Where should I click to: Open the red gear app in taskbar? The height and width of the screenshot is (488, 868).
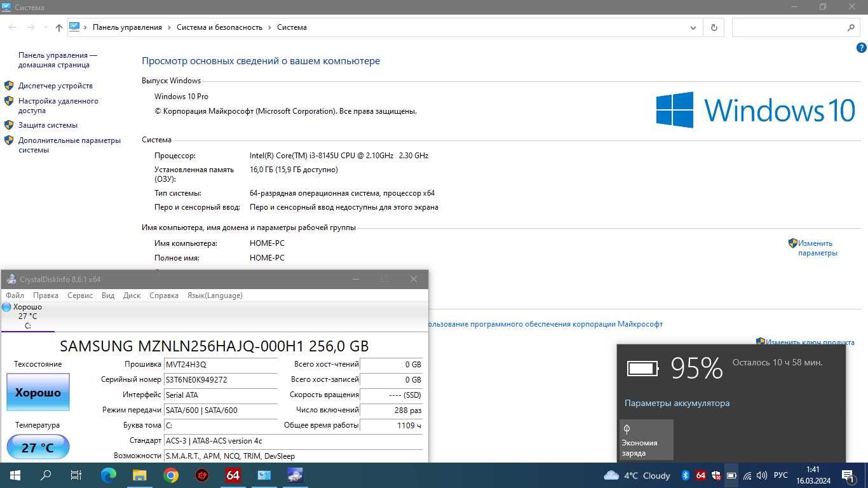(x=201, y=475)
